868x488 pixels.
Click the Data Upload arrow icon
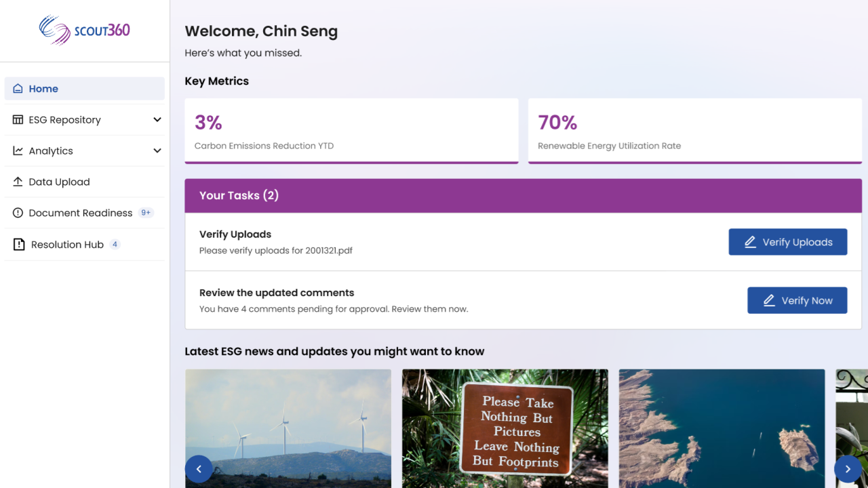(18, 182)
